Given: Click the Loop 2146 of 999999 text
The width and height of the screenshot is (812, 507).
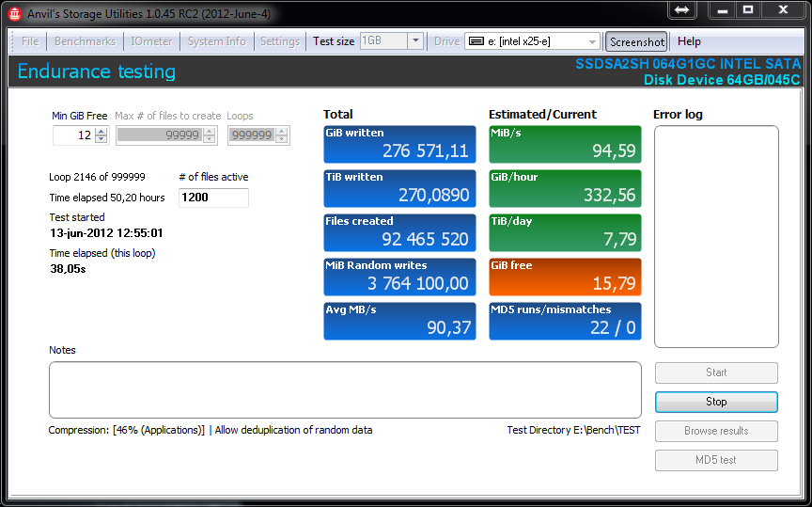Looking at the screenshot, I should pyautogui.click(x=97, y=177).
